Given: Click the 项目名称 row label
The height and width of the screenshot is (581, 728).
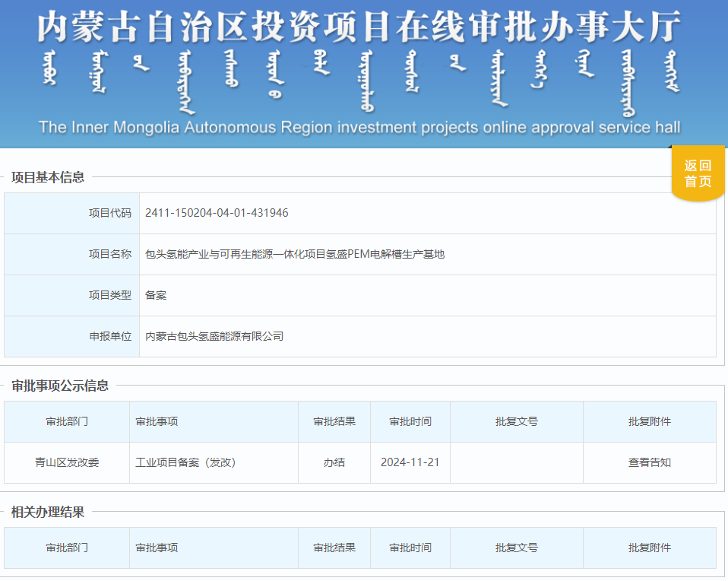Looking at the screenshot, I should pos(109,254).
